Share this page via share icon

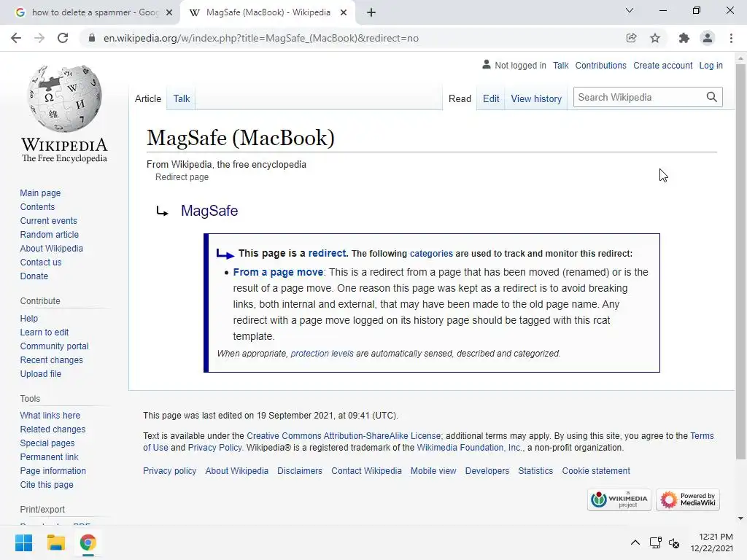(x=631, y=38)
